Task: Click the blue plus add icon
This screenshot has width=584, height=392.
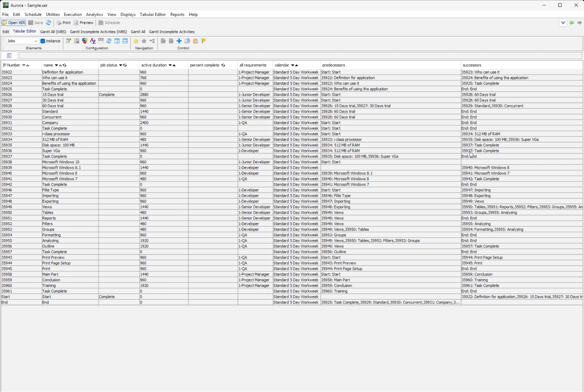Action: tap(179, 41)
